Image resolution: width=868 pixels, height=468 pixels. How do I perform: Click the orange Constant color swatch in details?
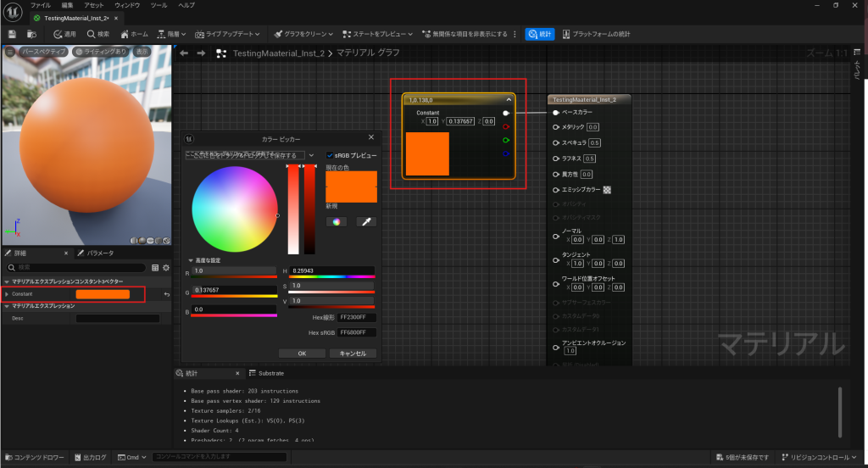103,294
